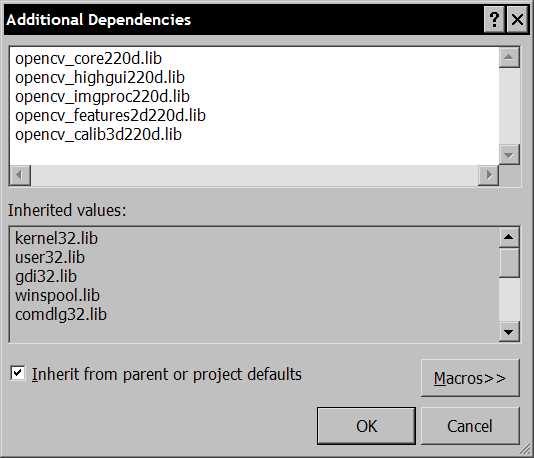Screen dimensions: 534x458
Task: Click on opencv_core220d.lib line
Action: [89, 59]
